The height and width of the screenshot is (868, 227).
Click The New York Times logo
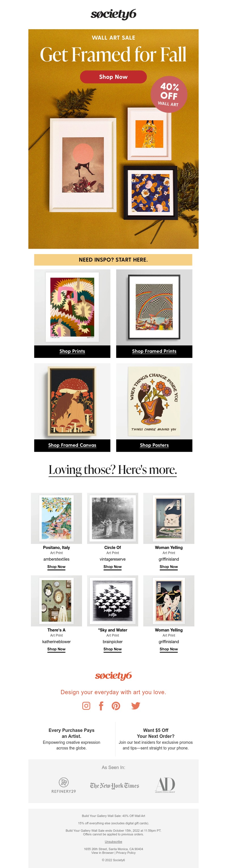114,785
